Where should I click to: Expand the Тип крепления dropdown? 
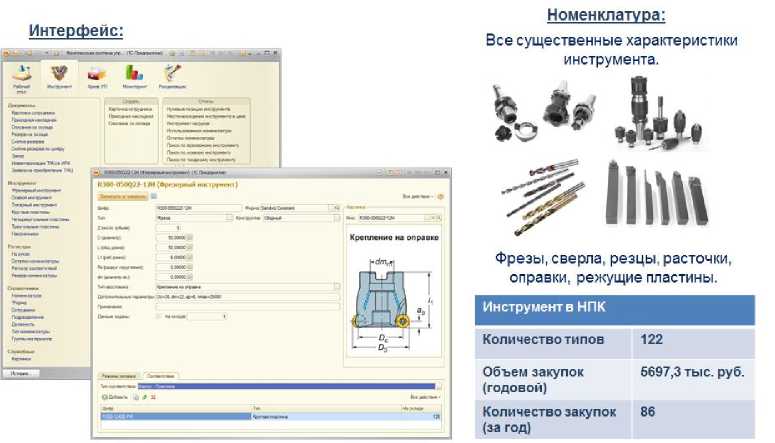[x=337, y=287]
